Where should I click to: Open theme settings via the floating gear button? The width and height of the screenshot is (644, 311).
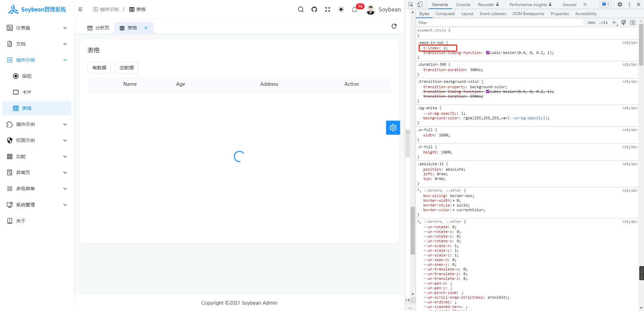(x=393, y=128)
